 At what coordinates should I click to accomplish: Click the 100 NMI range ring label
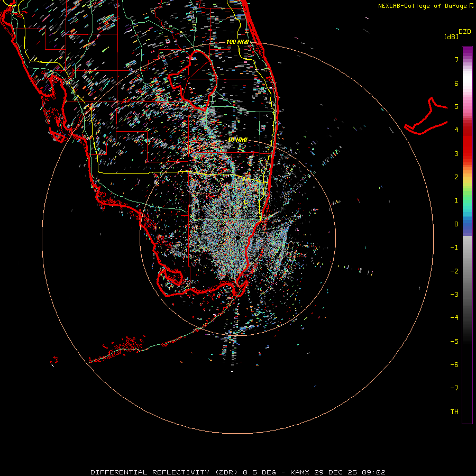pos(237,42)
